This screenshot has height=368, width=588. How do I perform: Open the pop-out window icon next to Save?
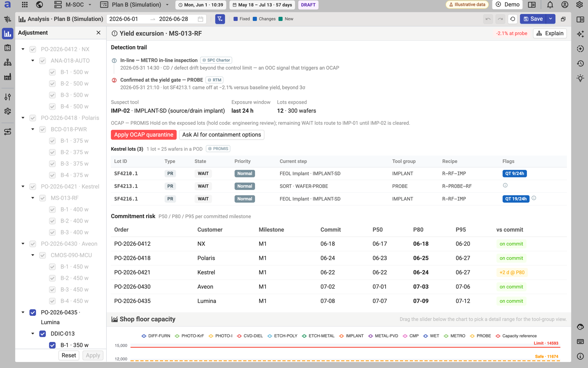pos(563,19)
